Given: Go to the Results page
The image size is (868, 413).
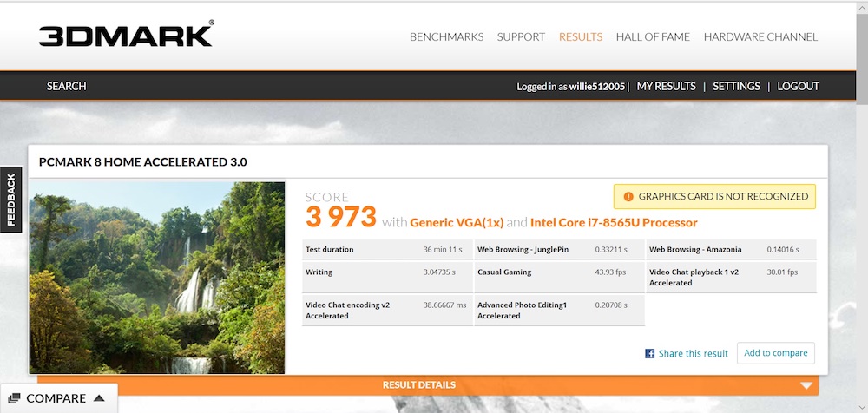Looking at the screenshot, I should (x=581, y=37).
